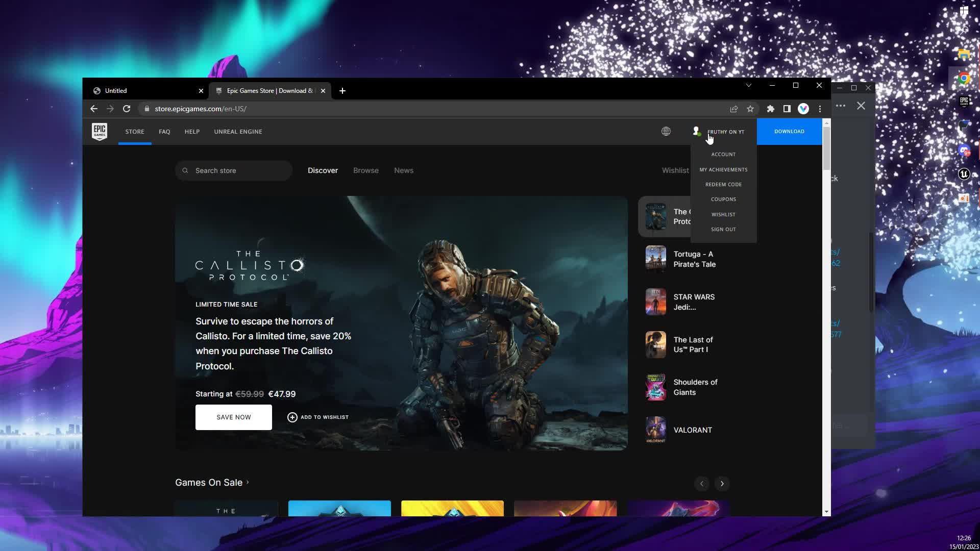Toggle the browser side panel icon
This screenshot has height=551, width=980.
point(787,109)
